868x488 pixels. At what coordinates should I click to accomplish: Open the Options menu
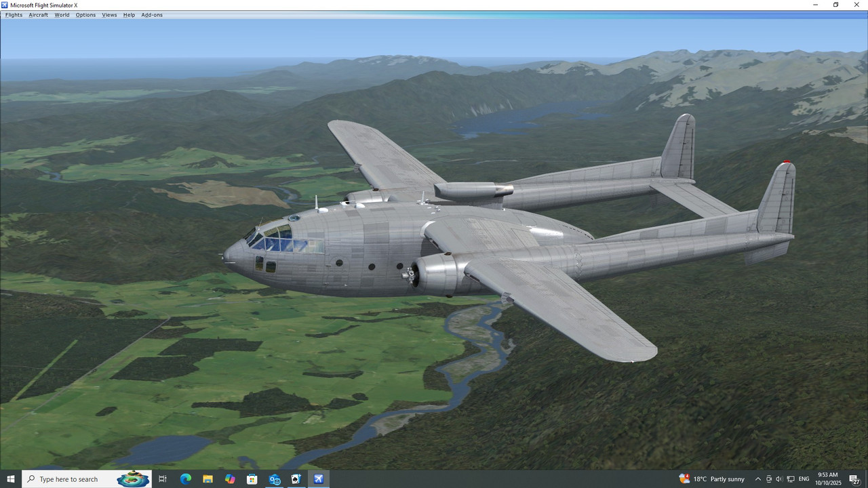85,15
